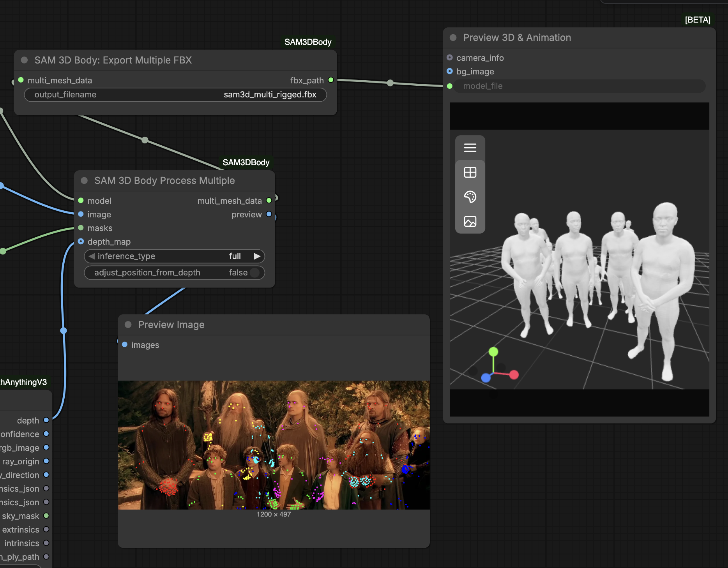This screenshot has height=568, width=728.
Task: Click the SAM3DBody badge above Export FBX node
Action: 308,42
